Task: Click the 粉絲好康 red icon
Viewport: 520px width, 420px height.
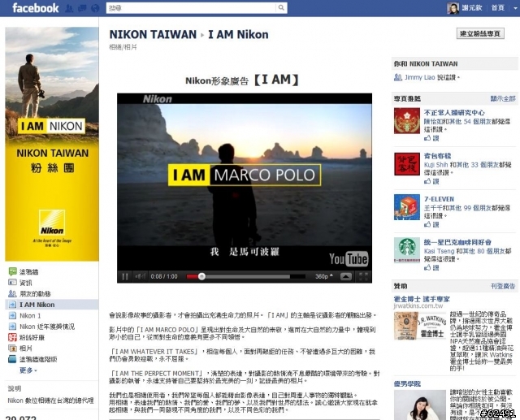Action: [12, 337]
